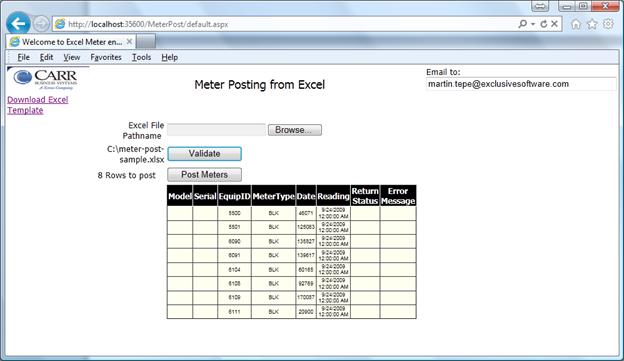Open the address bar search dropdown arrow
This screenshot has width=624, height=361.
(x=533, y=24)
